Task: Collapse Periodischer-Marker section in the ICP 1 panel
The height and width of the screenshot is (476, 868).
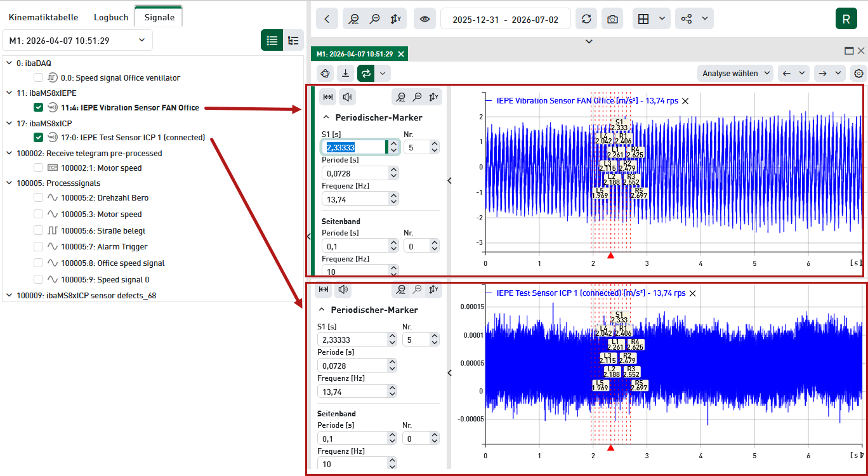Action: [322, 310]
